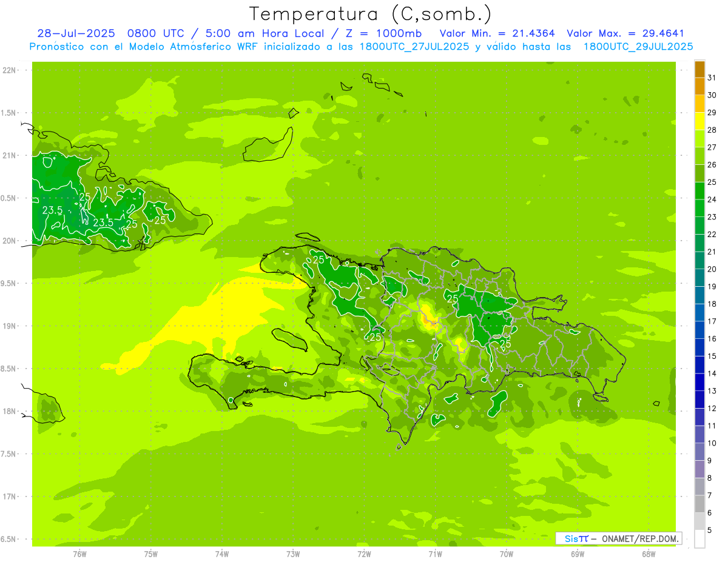Click the '19N' latitude axis label
This screenshot has width=728, height=562.
point(9,326)
